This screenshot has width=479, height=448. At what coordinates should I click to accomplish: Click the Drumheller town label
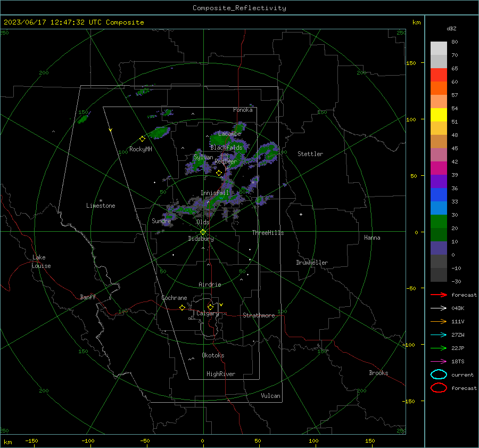[312, 263]
